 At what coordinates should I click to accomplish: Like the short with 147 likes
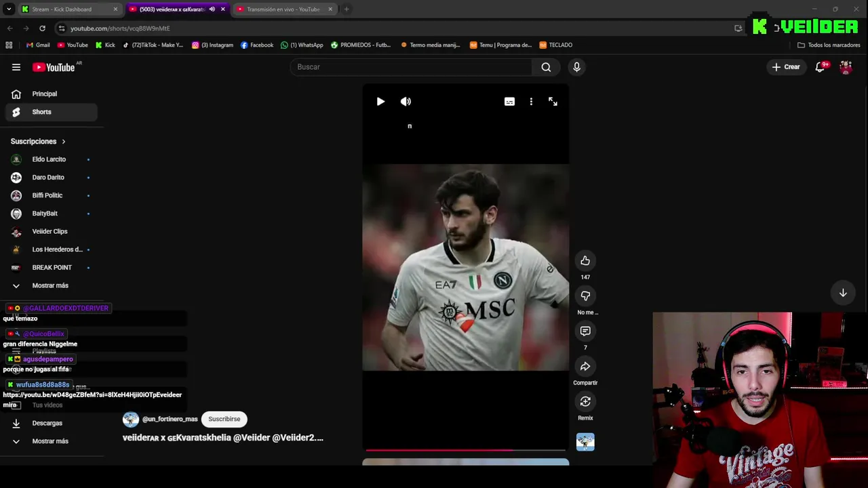585,261
